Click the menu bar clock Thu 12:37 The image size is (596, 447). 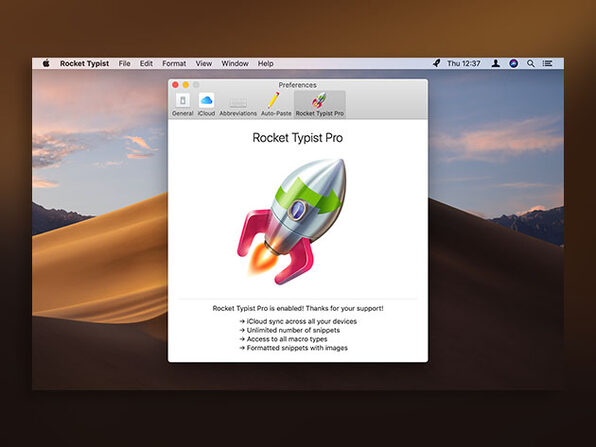(x=464, y=63)
